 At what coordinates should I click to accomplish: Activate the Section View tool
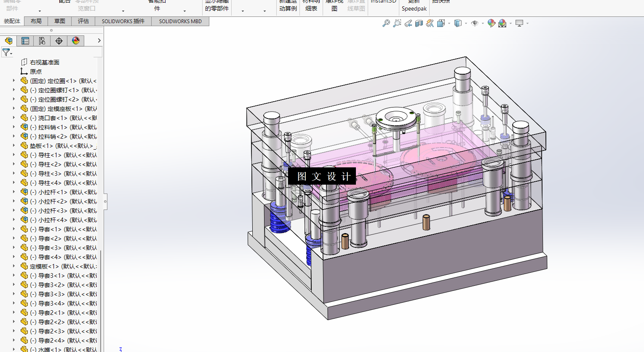[x=419, y=24]
